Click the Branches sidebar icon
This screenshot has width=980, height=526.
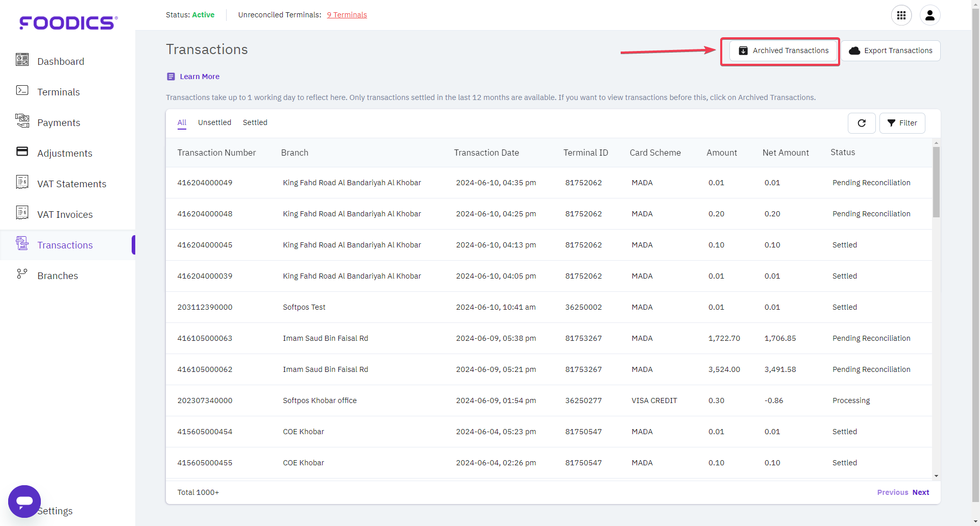(22, 274)
